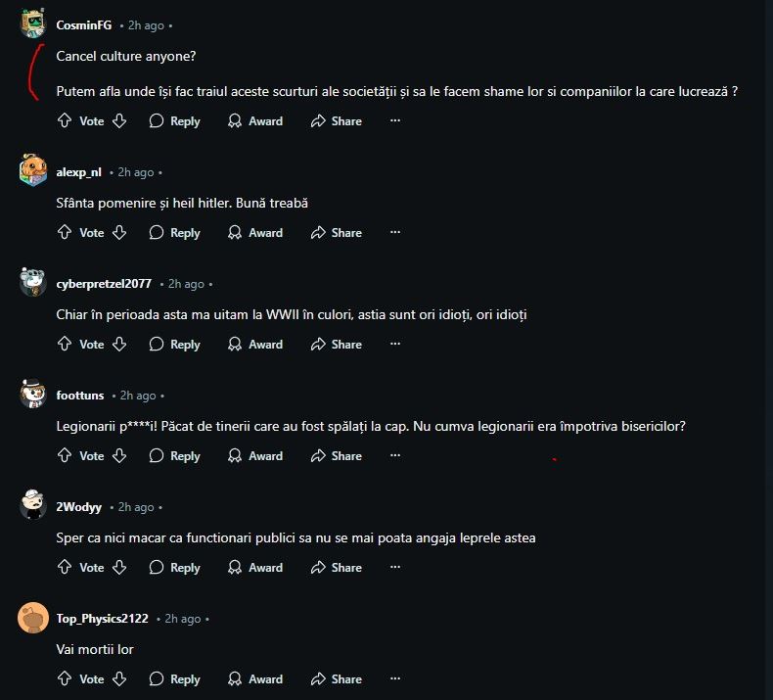Upvote foottuns' comment

(65, 456)
